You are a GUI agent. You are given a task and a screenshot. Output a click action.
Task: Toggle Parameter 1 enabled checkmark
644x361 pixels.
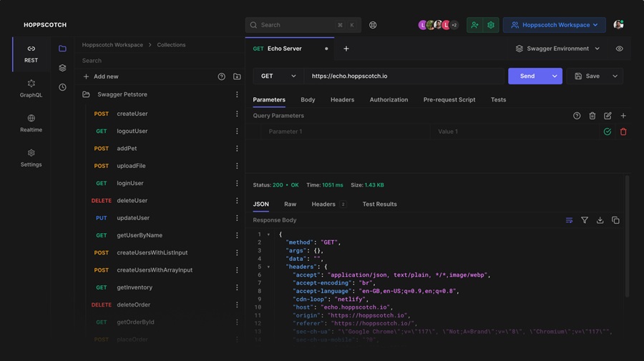click(x=608, y=132)
